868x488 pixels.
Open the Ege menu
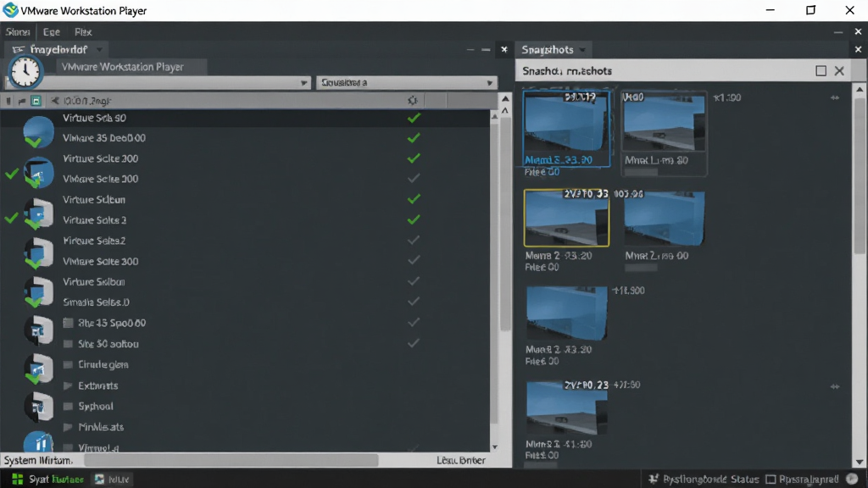(x=52, y=32)
